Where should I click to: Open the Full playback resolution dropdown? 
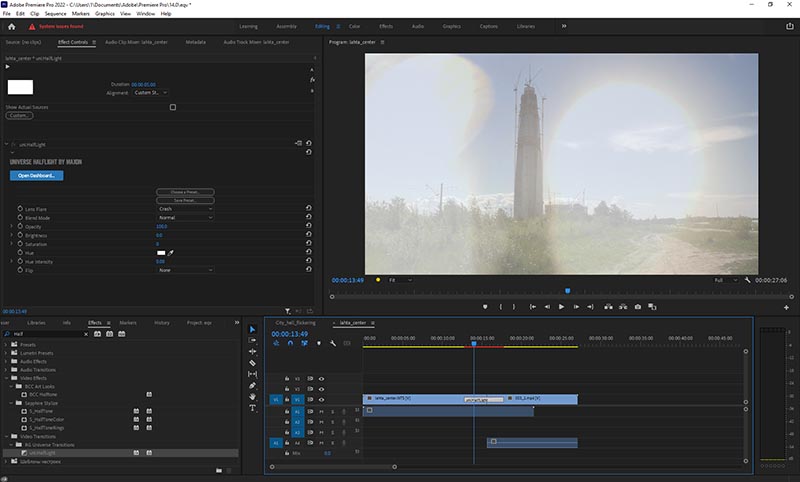click(x=725, y=280)
